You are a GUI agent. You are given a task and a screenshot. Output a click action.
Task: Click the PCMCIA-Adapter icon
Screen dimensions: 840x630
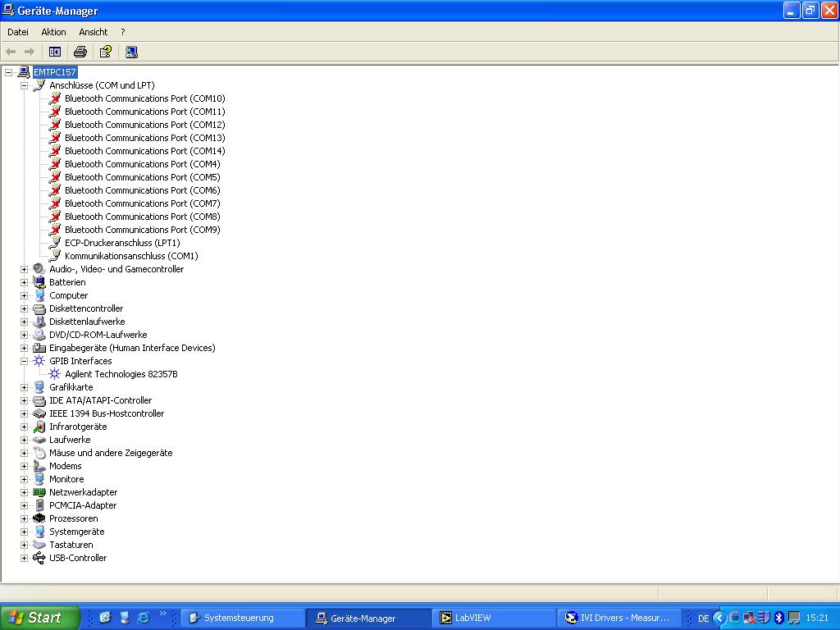(39, 505)
